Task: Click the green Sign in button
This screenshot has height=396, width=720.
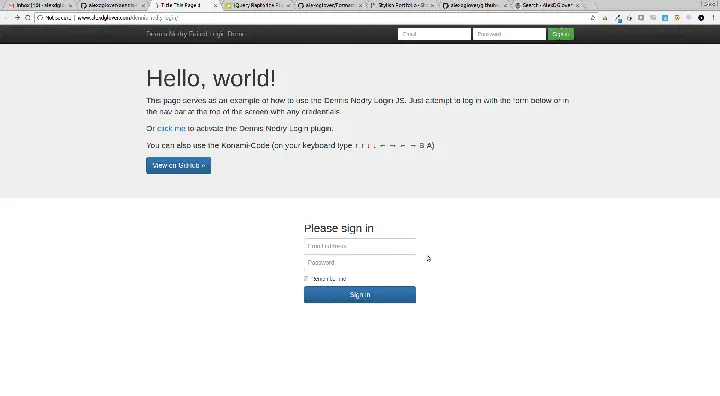Action: coord(561,34)
